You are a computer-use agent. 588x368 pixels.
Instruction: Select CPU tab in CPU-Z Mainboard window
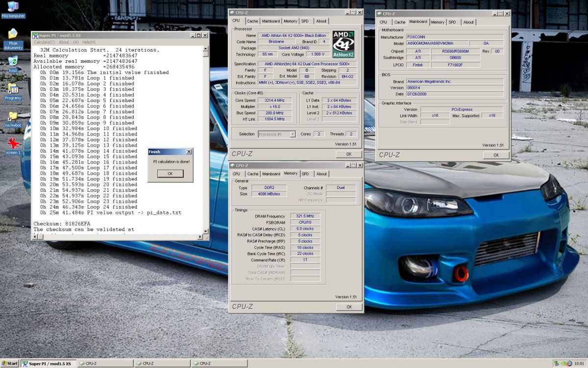[383, 22]
